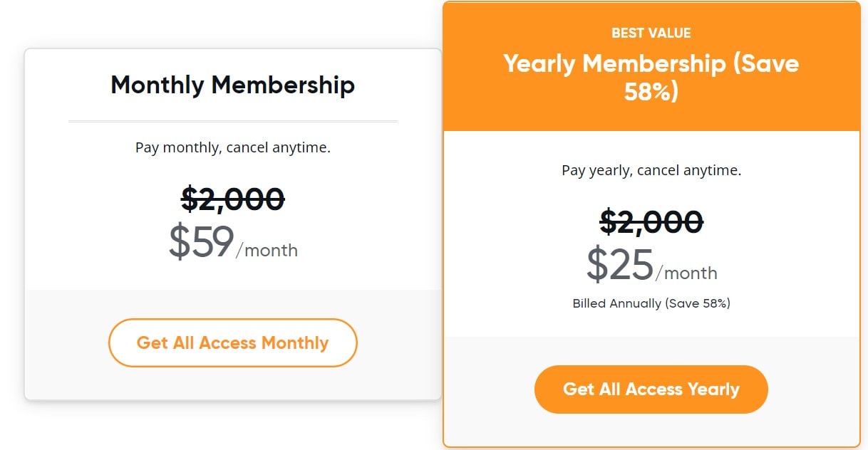Click '58%)' in the yearly plan heading
The width and height of the screenshot is (868, 450).
[x=651, y=91]
